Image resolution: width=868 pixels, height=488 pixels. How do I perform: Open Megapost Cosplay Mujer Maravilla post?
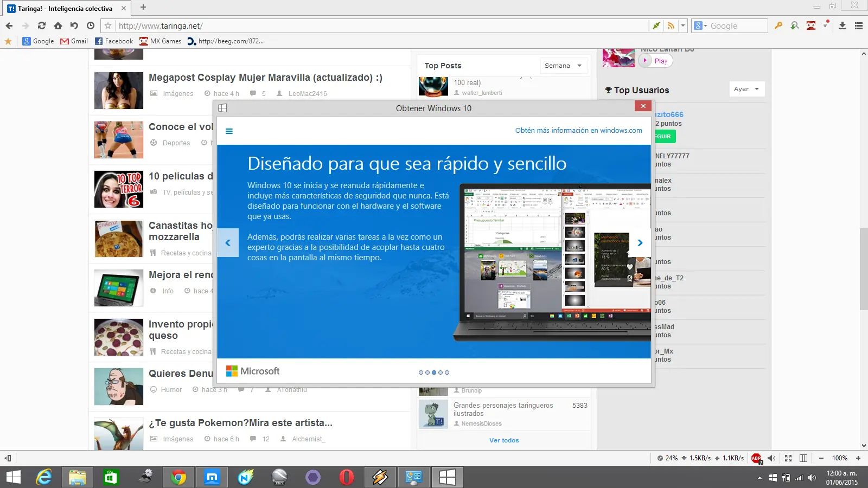pos(265,78)
